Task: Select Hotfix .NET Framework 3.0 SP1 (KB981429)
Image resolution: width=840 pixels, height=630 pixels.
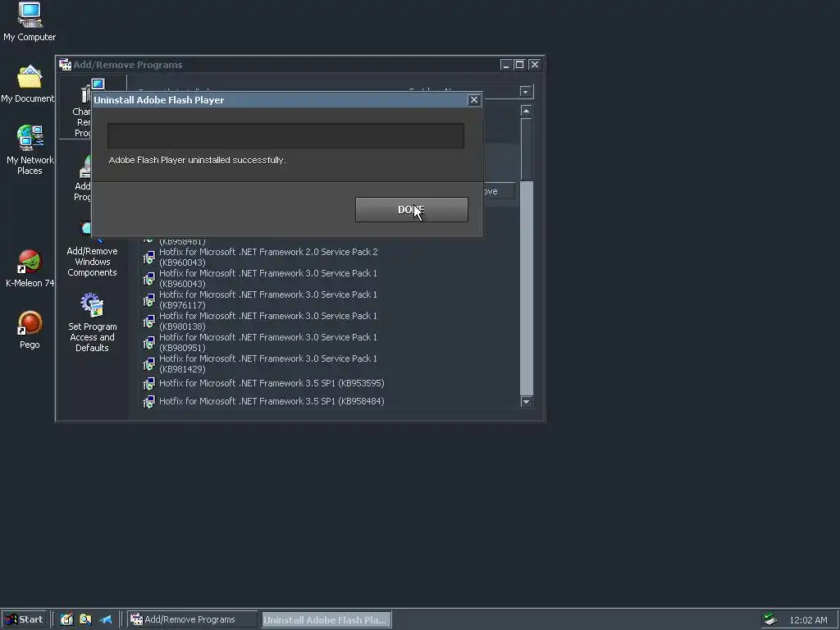Action: click(x=268, y=364)
